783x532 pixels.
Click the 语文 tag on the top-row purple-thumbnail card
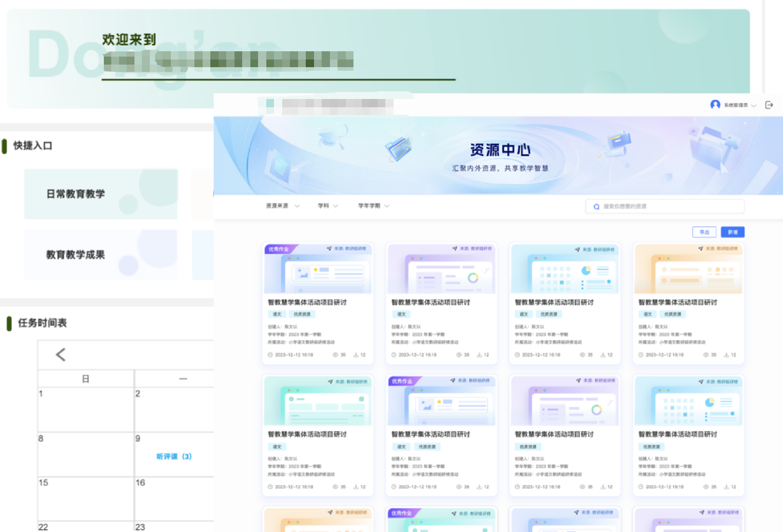[401, 314]
